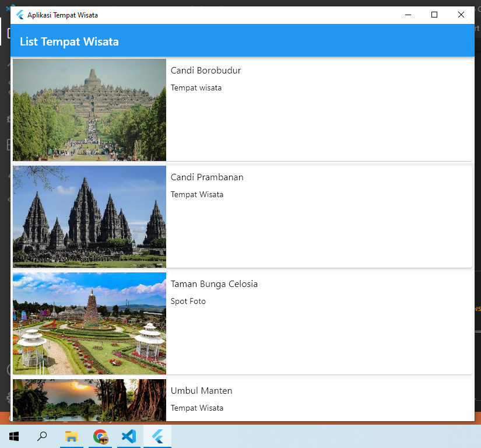Viewport: 481px width, 448px height.
Task: Click the Spot Foto subtitle text
Action: [188, 301]
